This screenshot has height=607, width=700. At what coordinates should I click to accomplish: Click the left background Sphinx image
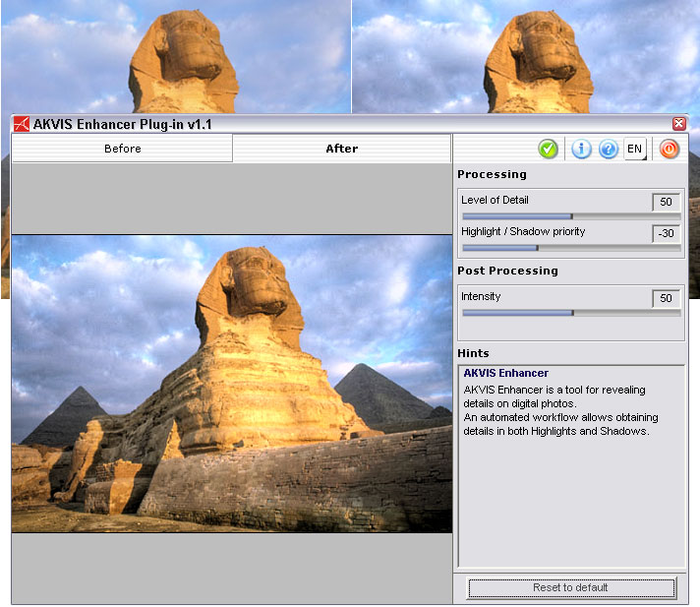pos(176,57)
